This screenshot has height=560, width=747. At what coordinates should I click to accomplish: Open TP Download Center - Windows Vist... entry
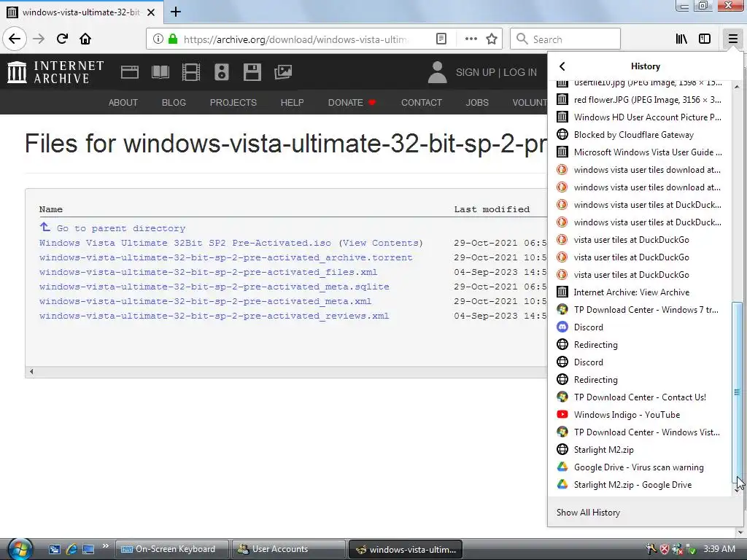pos(639,432)
